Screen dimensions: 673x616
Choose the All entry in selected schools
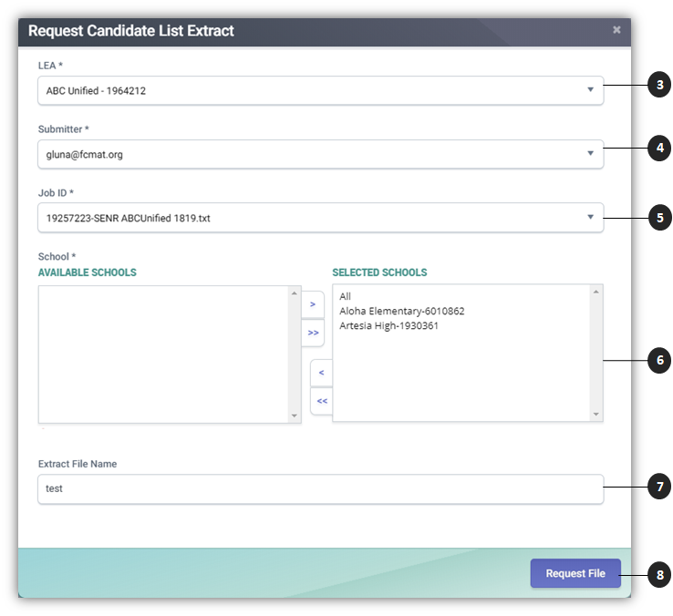(346, 296)
